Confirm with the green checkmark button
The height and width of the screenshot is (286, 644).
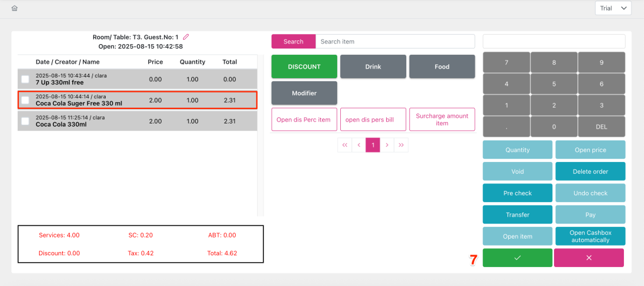(x=517, y=258)
